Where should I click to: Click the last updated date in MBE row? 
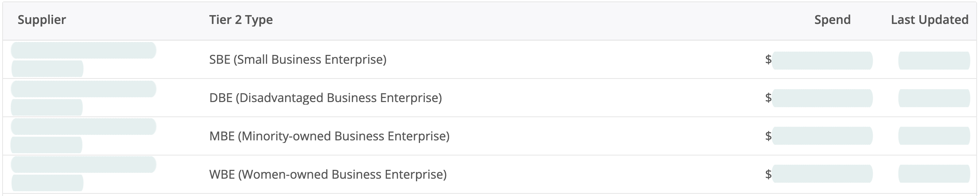coord(934,136)
